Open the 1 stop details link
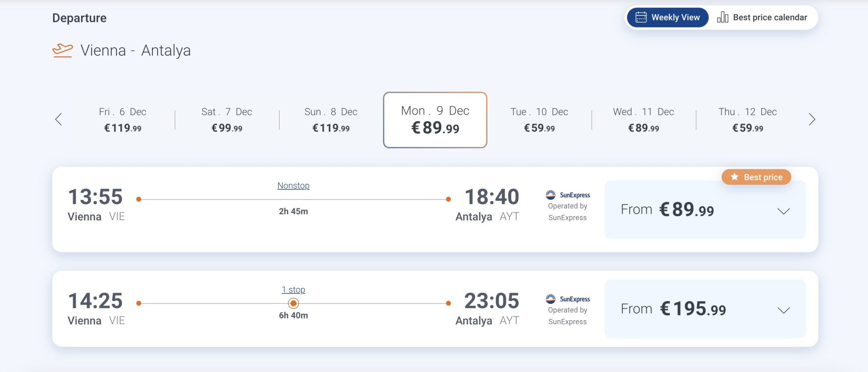The width and height of the screenshot is (868, 372). (x=293, y=290)
